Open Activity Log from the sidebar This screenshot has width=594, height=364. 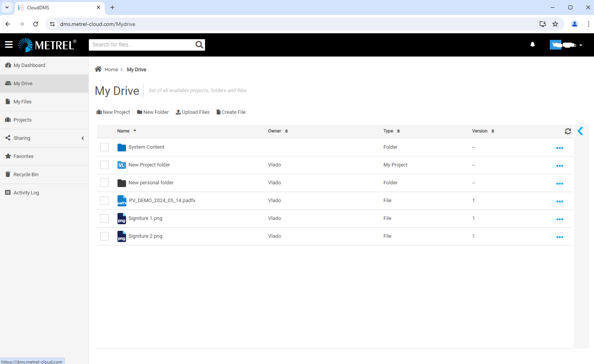[x=26, y=193]
